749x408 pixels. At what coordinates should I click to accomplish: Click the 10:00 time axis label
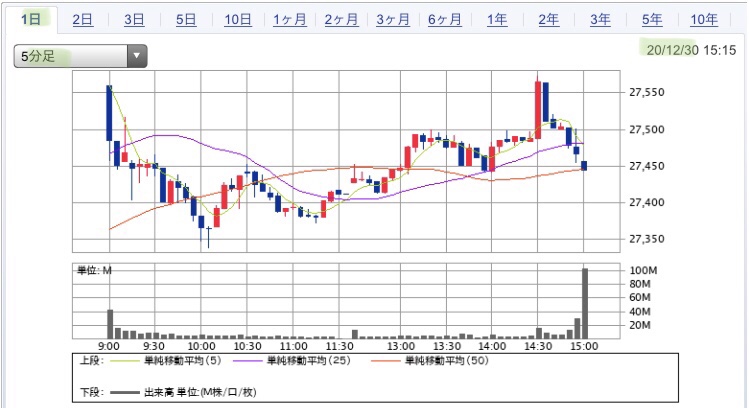click(x=201, y=346)
